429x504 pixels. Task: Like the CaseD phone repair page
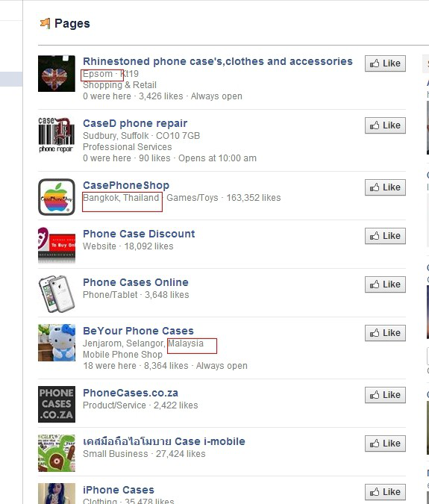tap(385, 125)
